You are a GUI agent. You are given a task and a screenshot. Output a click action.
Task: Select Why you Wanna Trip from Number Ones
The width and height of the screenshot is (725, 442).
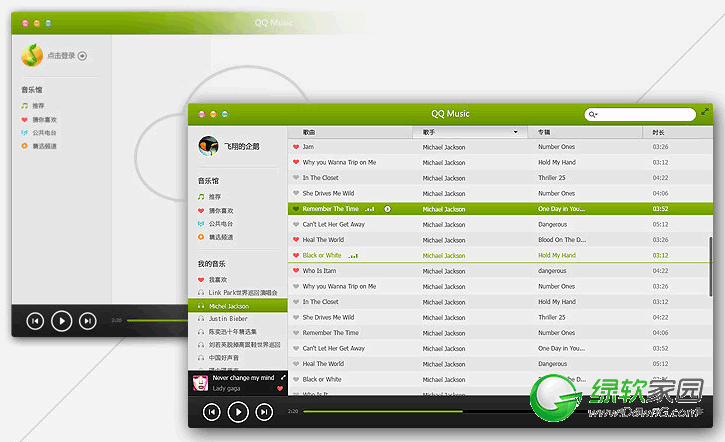pyautogui.click(x=339, y=286)
